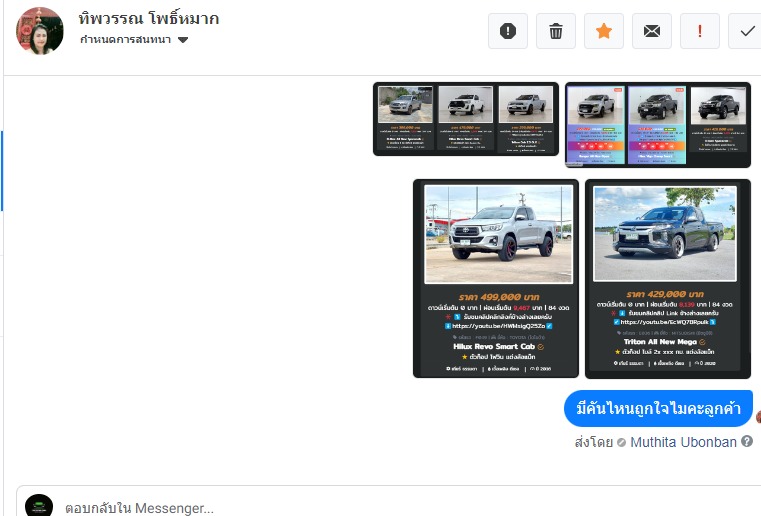Image resolution: width=761 pixels, height=516 pixels.
Task: Click the red exclamation priority icon
Action: pyautogui.click(x=700, y=31)
